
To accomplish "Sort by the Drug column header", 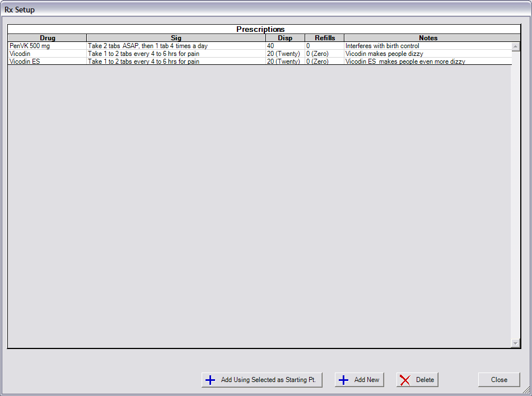I will click(x=47, y=38).
